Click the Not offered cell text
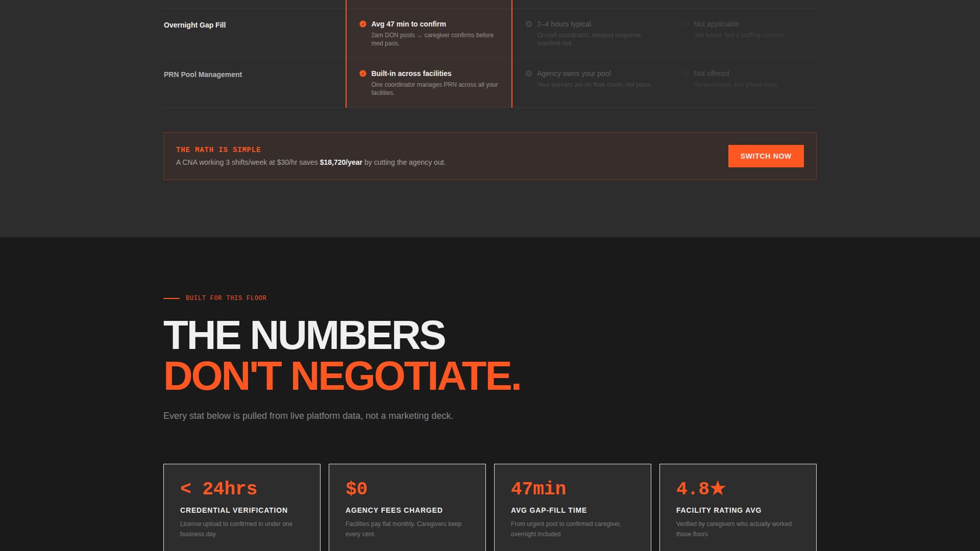 pos(711,73)
